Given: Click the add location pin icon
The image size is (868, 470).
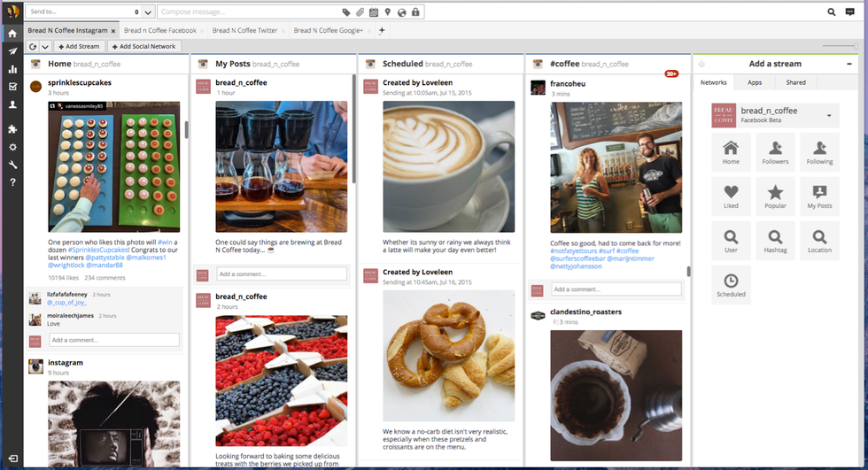Looking at the screenshot, I should tap(387, 12).
